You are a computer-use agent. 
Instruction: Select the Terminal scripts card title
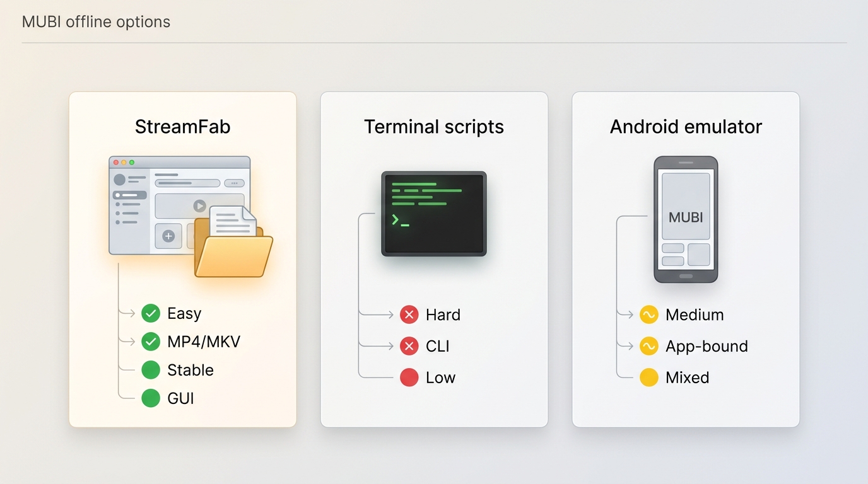pyautogui.click(x=434, y=127)
